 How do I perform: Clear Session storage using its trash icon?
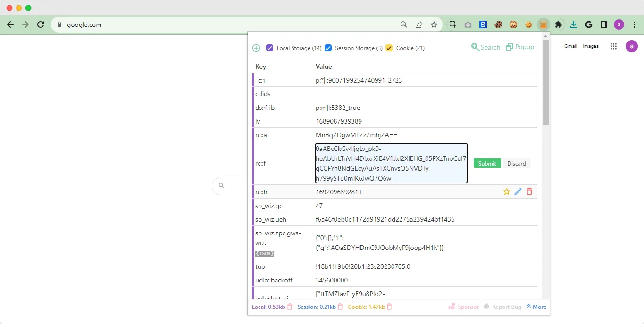point(340,307)
